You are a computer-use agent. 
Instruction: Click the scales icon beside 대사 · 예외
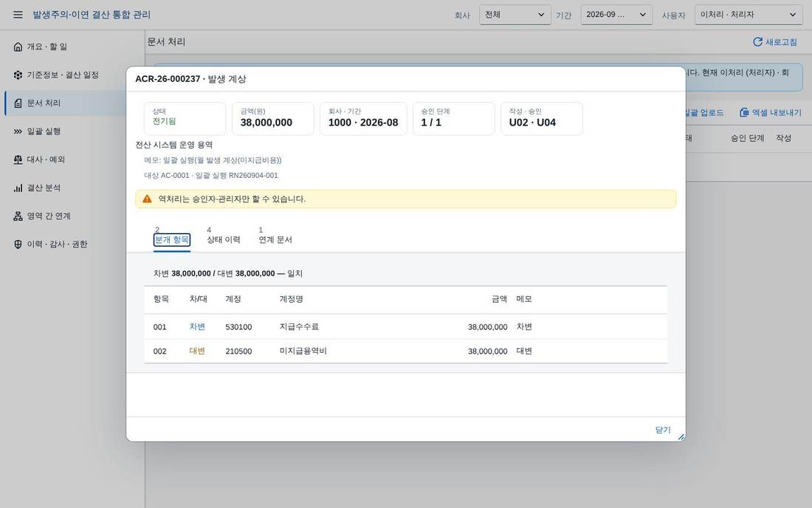click(x=18, y=159)
